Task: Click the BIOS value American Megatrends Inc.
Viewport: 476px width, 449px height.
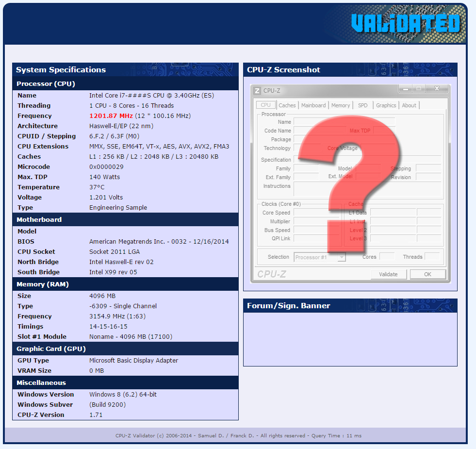Action: [x=159, y=242]
